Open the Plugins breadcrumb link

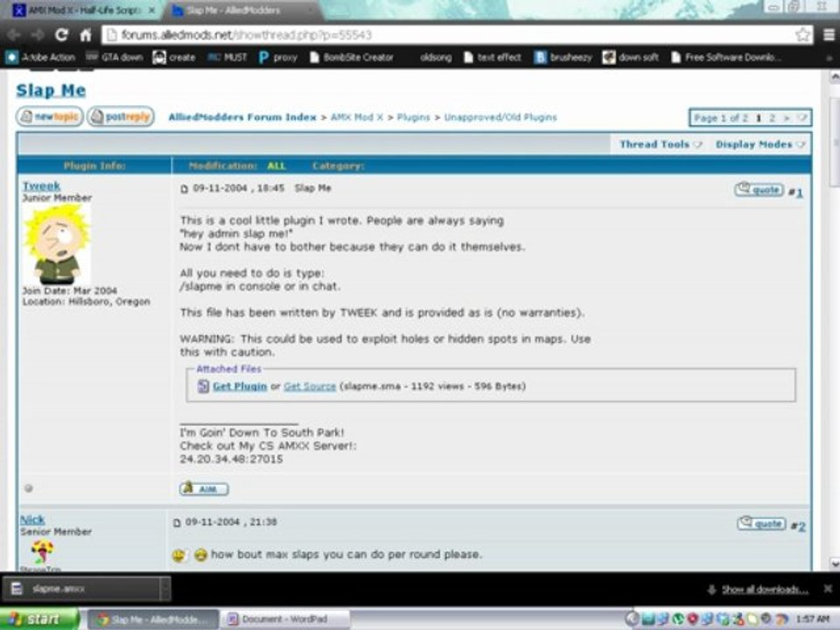click(413, 117)
